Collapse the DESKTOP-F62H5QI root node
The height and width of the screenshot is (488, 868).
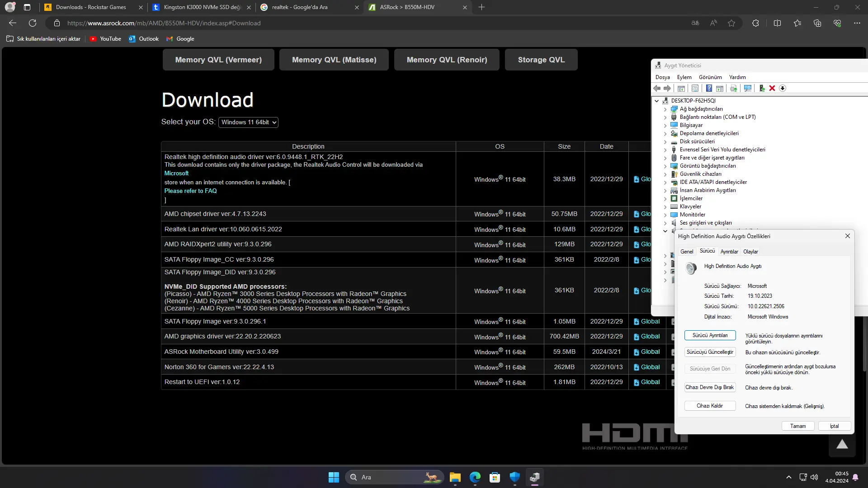[x=657, y=101]
